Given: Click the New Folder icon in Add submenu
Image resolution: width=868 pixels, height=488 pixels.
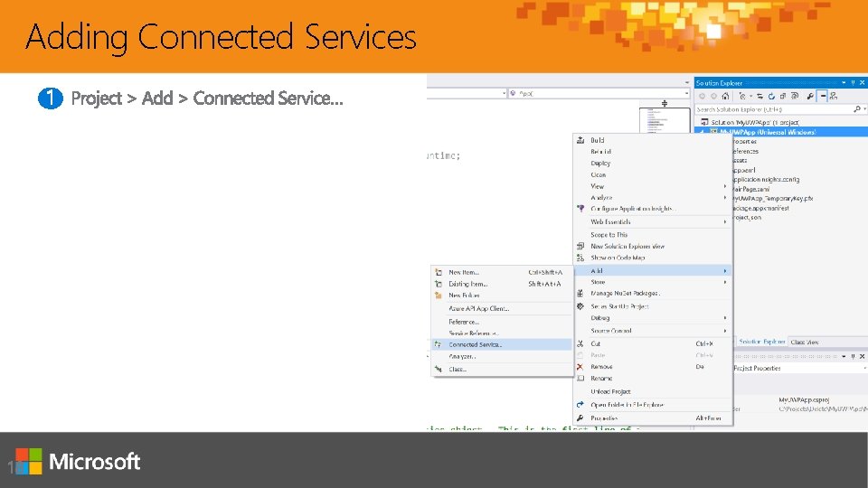Looking at the screenshot, I should [439, 296].
